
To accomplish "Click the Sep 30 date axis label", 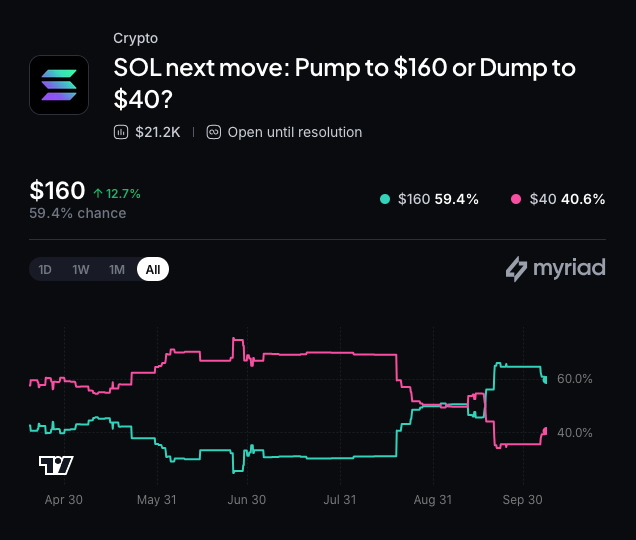I will click(522, 499).
